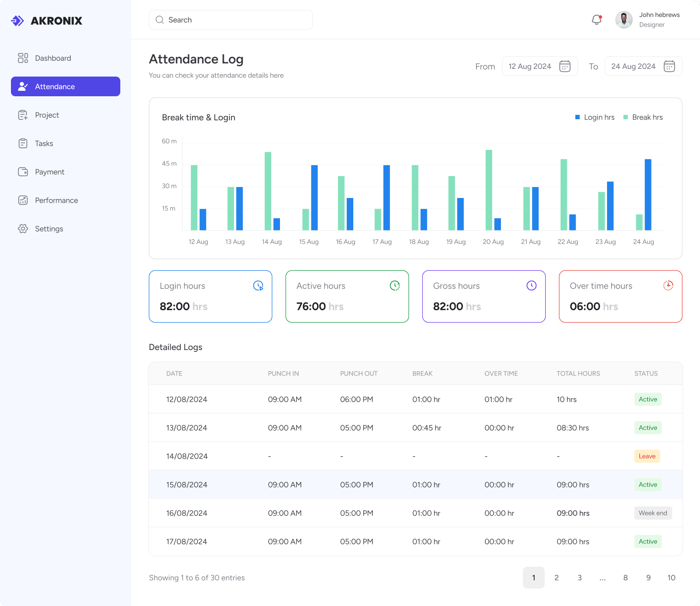Select the 14/08/2024 Leave status badge
The height and width of the screenshot is (606, 700).
click(x=647, y=456)
